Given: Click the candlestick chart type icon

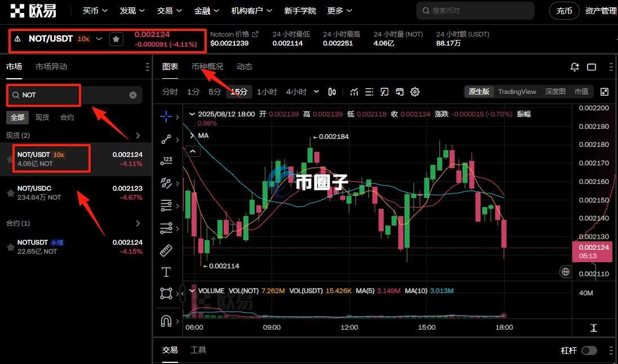Looking at the screenshot, I should pos(332,92).
